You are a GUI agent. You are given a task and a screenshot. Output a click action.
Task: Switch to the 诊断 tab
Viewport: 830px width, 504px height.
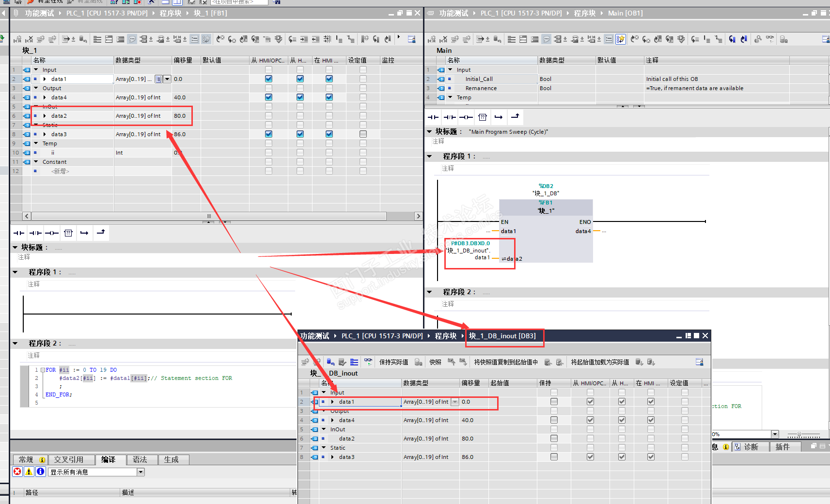point(751,447)
